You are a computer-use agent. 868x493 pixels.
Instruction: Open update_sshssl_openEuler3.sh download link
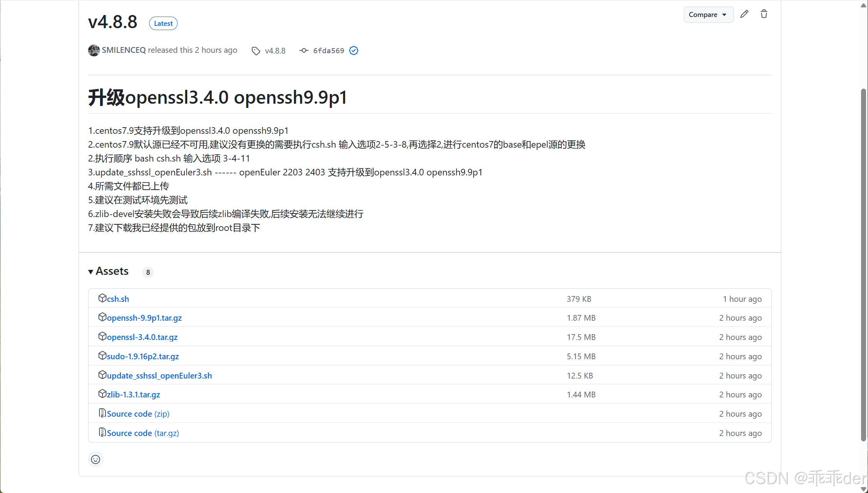[x=159, y=376]
